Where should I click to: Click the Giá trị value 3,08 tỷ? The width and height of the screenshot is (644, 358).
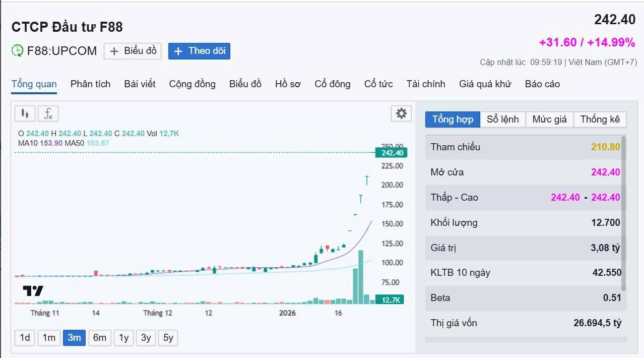(605, 248)
